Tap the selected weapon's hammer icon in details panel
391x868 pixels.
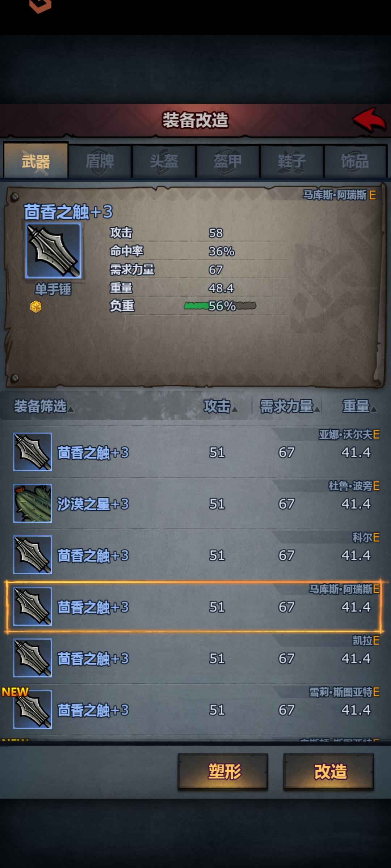53,251
